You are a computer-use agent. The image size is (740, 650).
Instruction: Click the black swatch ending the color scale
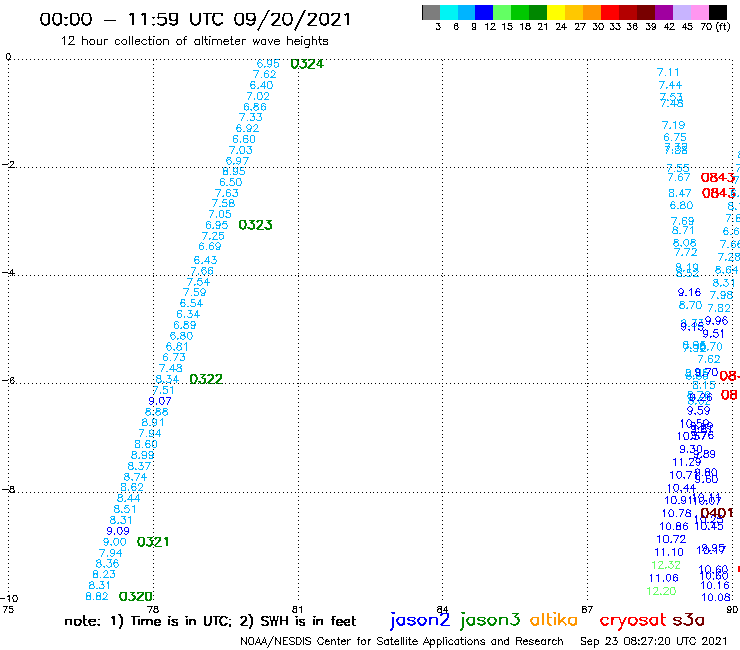[x=717, y=13]
